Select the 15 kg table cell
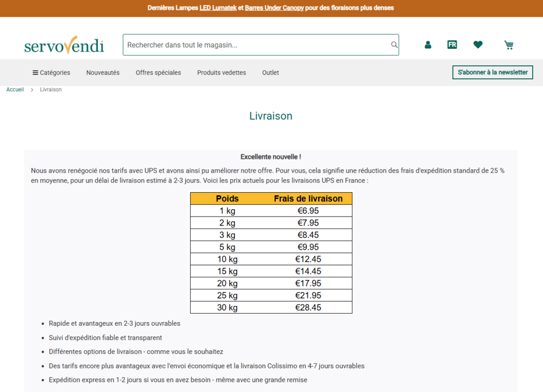 click(x=227, y=271)
